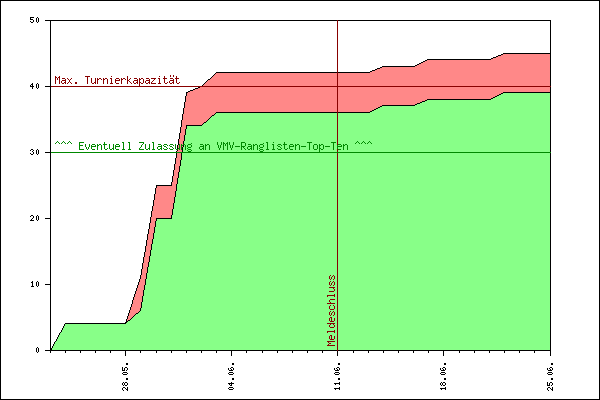Click the 0 value on y-axis
Screen dimensions: 600x400
click(x=38, y=350)
